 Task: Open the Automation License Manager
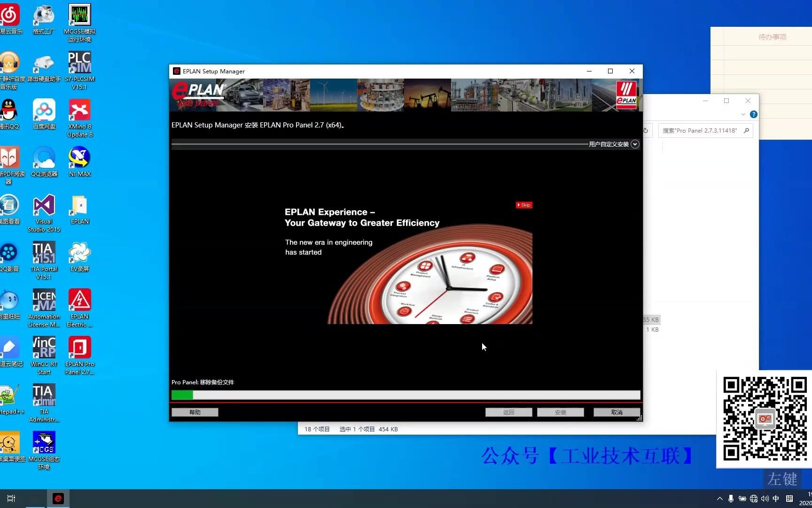44,300
